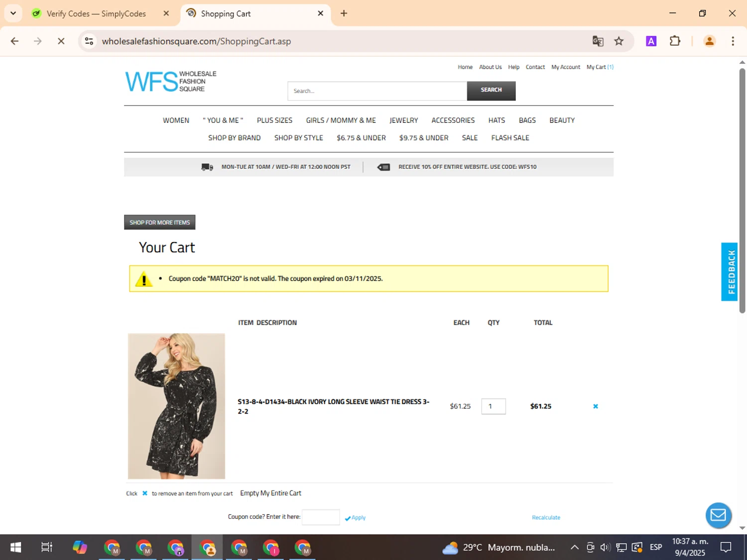Open the mail chat bubble icon

click(718, 515)
